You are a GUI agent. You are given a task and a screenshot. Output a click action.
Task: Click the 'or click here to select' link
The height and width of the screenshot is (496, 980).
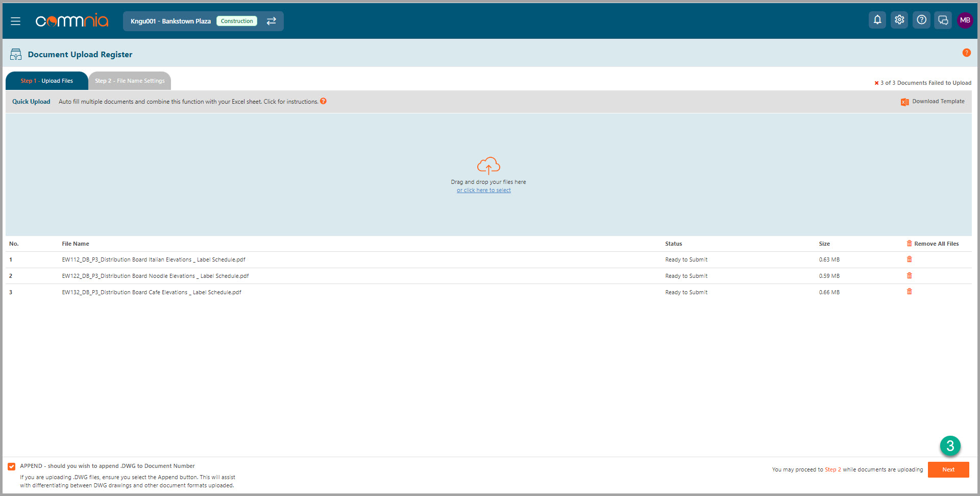[483, 190]
